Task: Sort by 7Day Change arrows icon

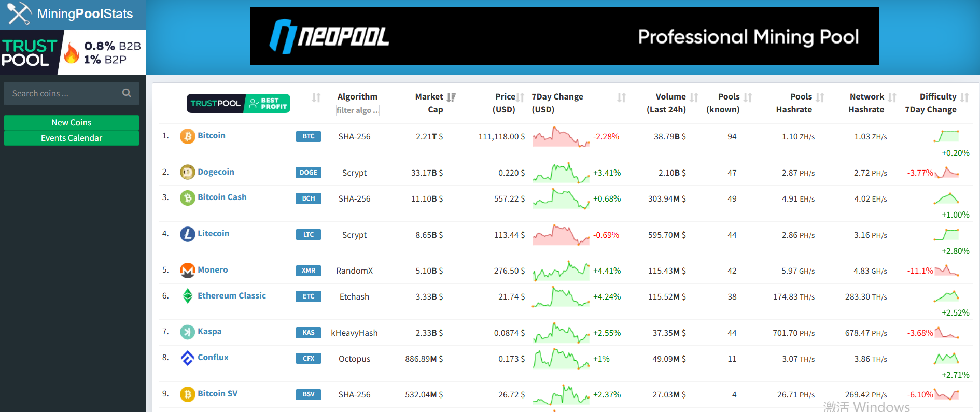Action: pyautogui.click(x=622, y=97)
